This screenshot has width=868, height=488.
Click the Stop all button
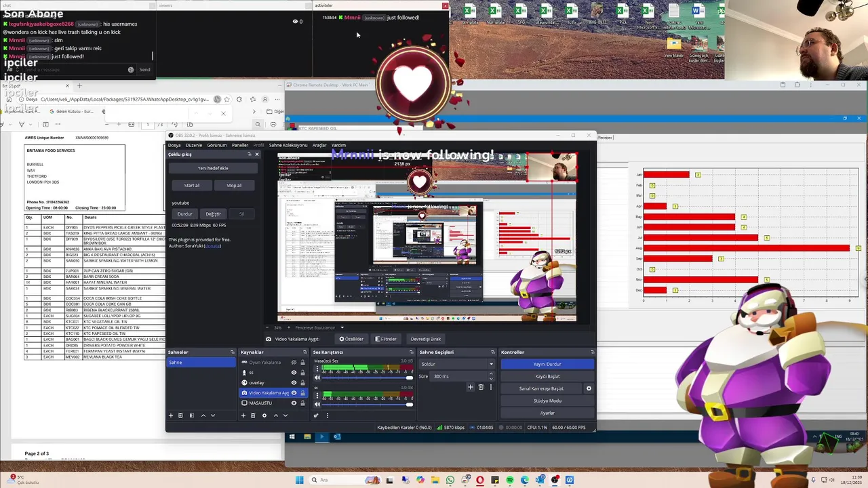[234, 186]
